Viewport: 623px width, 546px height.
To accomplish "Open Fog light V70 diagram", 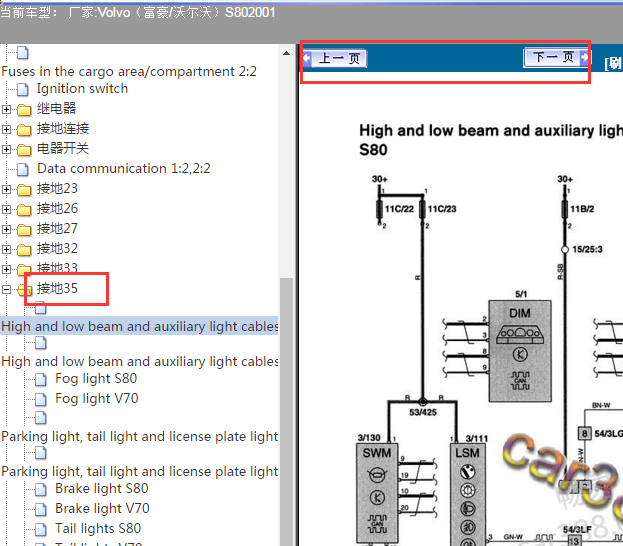I will [97, 399].
